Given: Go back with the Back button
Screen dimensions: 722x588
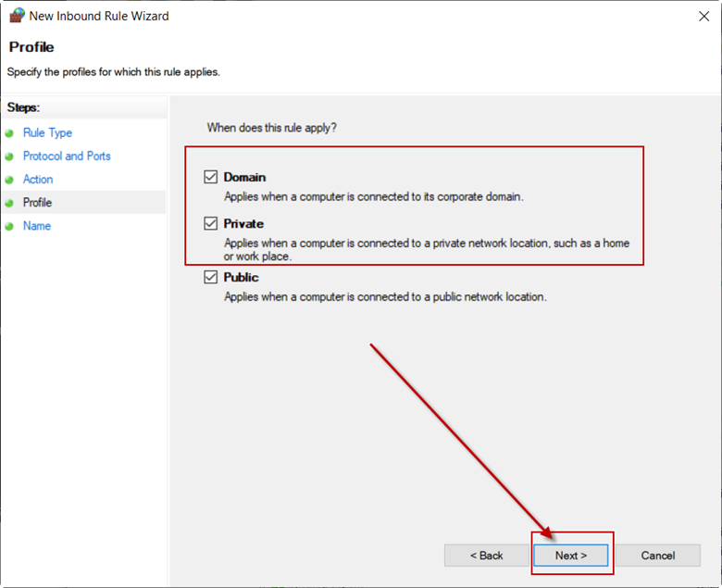Looking at the screenshot, I should click(486, 556).
